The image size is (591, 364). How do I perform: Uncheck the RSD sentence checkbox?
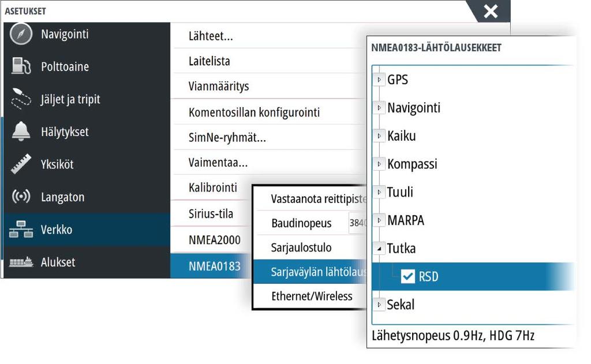point(408,276)
